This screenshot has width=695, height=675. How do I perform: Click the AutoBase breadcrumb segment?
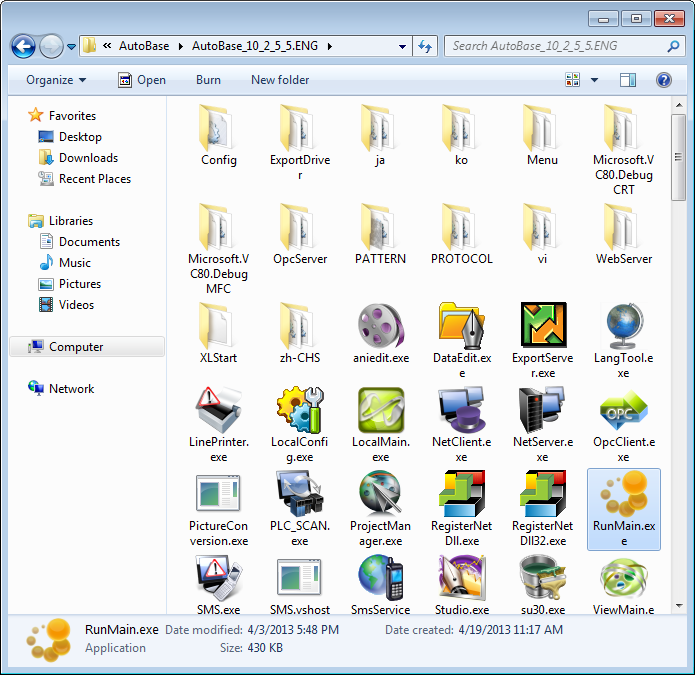coord(144,46)
